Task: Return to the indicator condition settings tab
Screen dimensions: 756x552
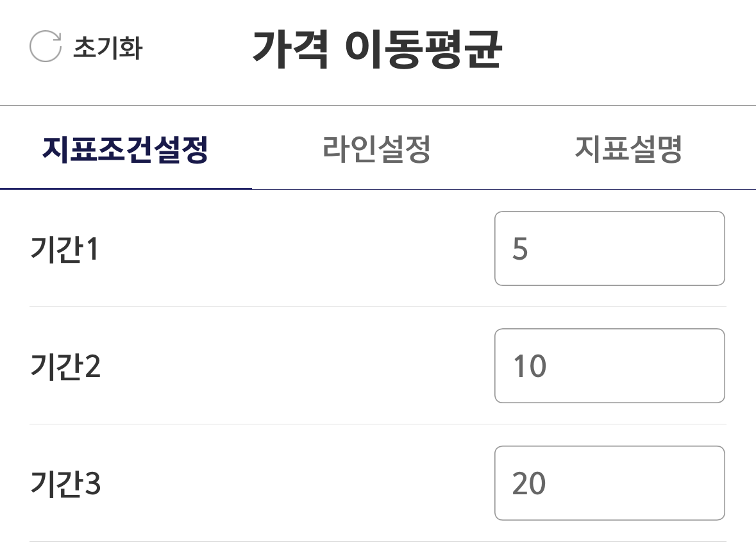Action: (126, 150)
